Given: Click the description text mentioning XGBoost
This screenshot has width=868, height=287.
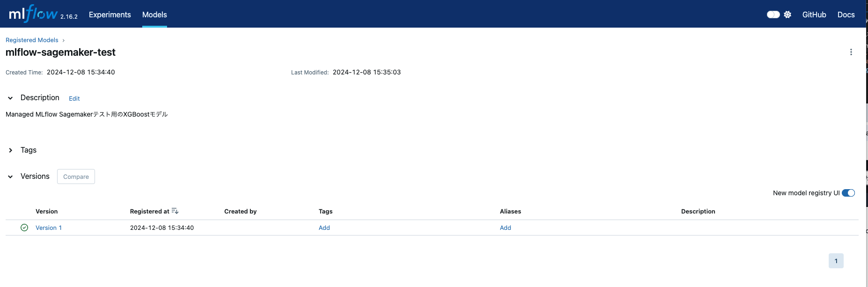Looking at the screenshot, I should coord(87,114).
